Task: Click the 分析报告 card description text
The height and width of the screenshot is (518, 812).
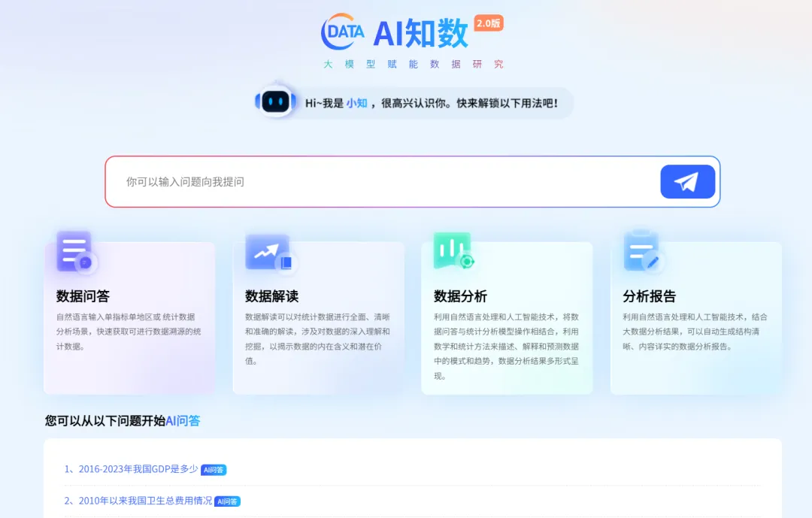Action: [x=695, y=332]
